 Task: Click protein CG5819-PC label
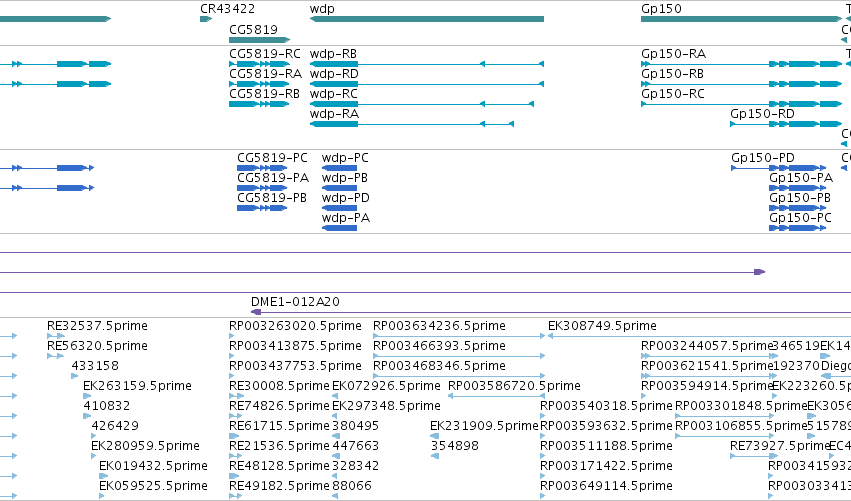(x=272, y=158)
